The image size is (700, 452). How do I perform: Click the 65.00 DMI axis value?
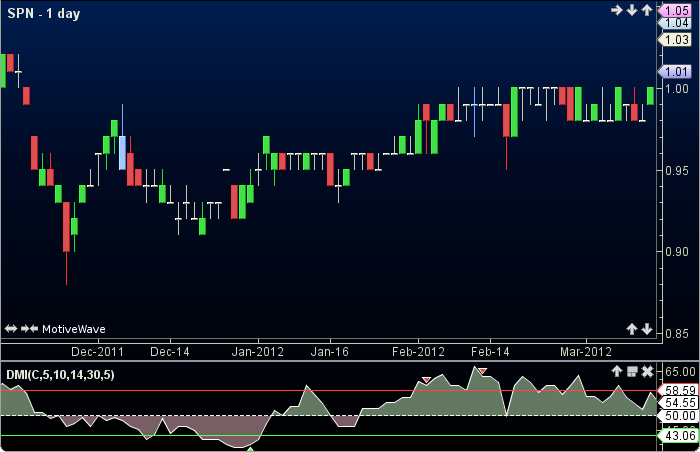point(680,372)
